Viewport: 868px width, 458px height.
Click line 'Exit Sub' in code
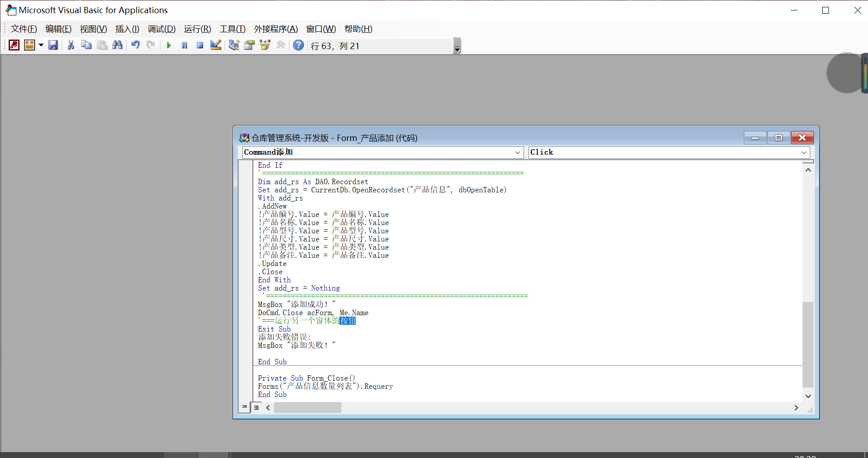[x=274, y=329]
